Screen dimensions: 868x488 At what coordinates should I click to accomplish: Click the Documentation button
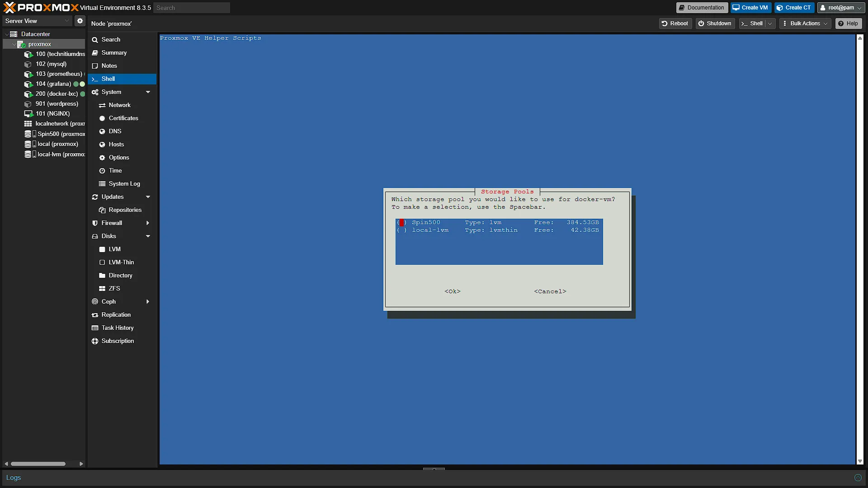702,8
